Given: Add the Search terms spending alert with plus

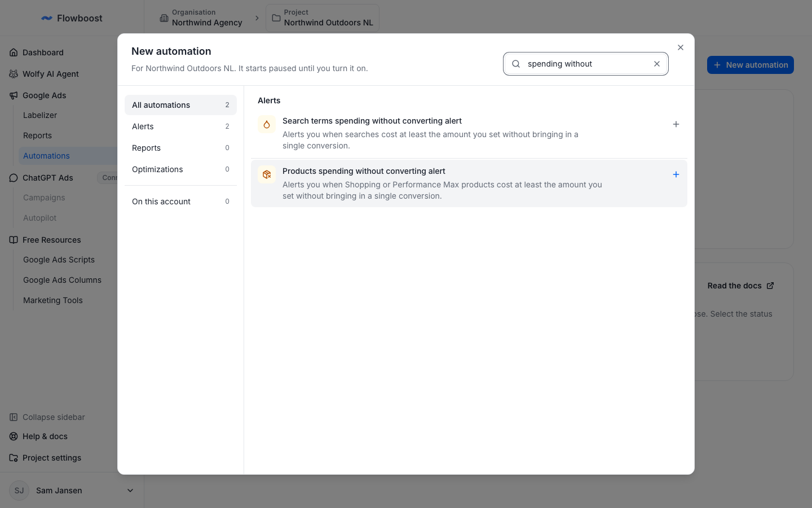Looking at the screenshot, I should coord(676,124).
